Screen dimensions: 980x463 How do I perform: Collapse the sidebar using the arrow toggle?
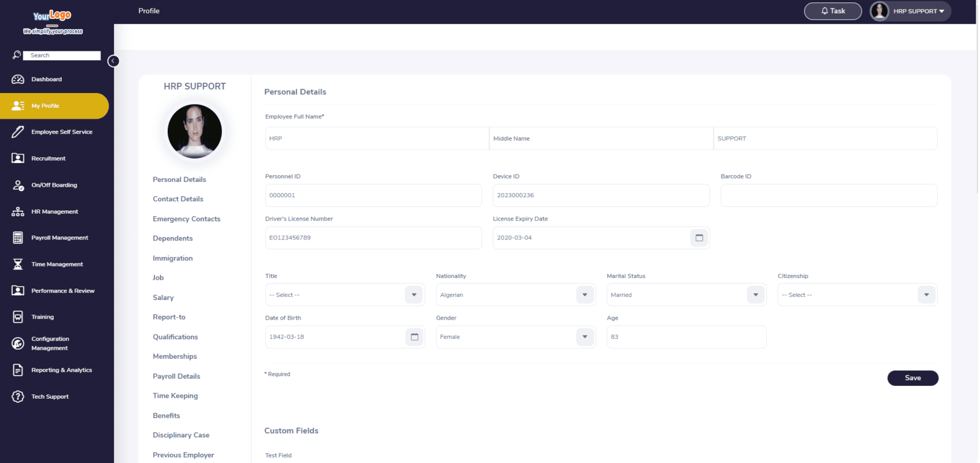click(x=113, y=61)
